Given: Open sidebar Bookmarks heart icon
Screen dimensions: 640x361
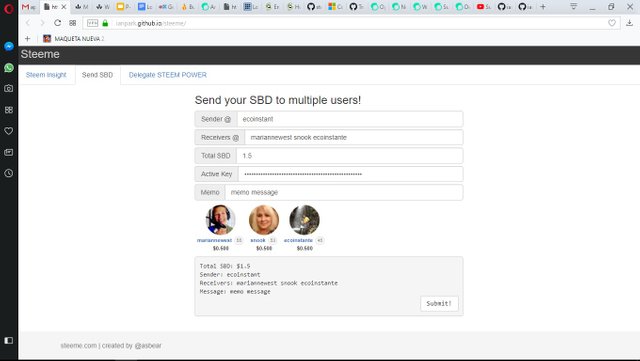Looking at the screenshot, I should click(x=9, y=131).
